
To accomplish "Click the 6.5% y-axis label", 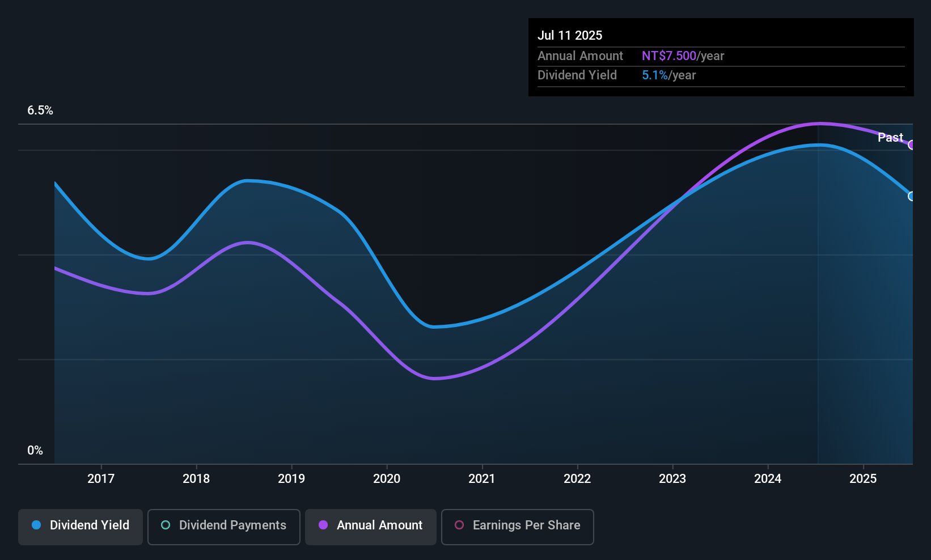I will pos(40,111).
